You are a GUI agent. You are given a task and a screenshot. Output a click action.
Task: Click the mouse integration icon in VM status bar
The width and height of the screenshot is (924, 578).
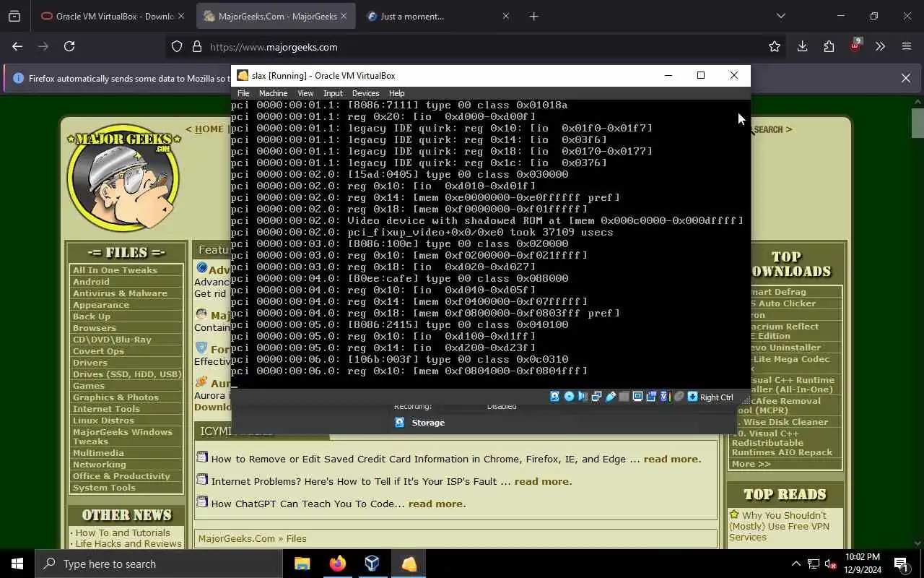click(679, 397)
